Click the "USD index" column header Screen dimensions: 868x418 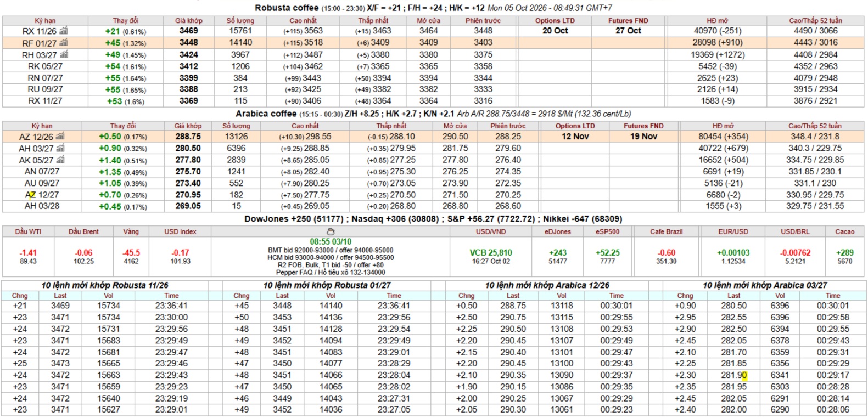point(180,232)
